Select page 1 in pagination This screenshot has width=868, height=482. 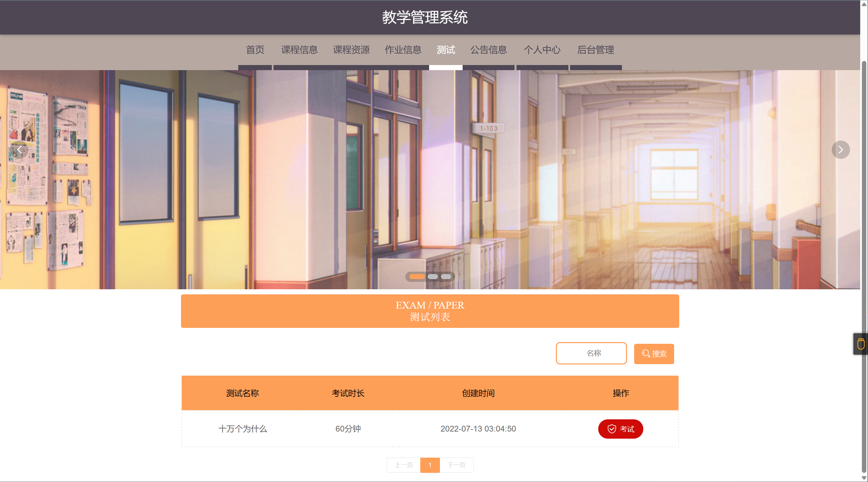coord(430,465)
